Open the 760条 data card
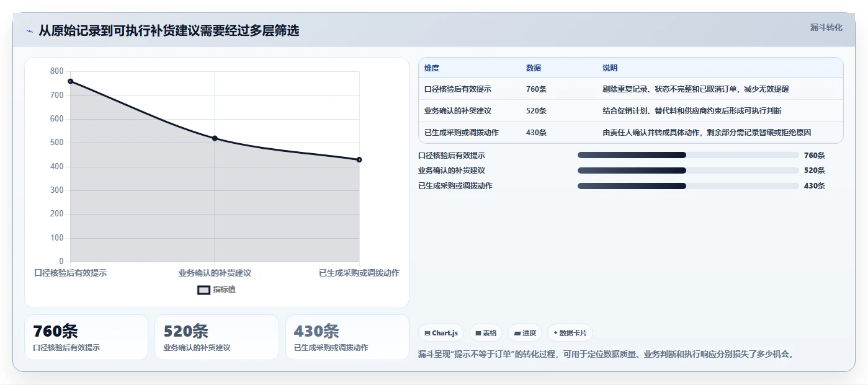This screenshot has height=385, width=868. pos(86,337)
